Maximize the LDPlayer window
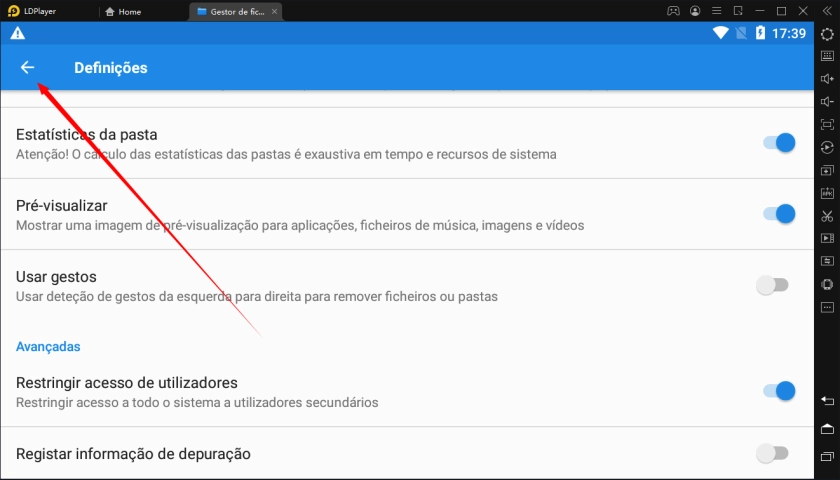 pyautogui.click(x=781, y=11)
